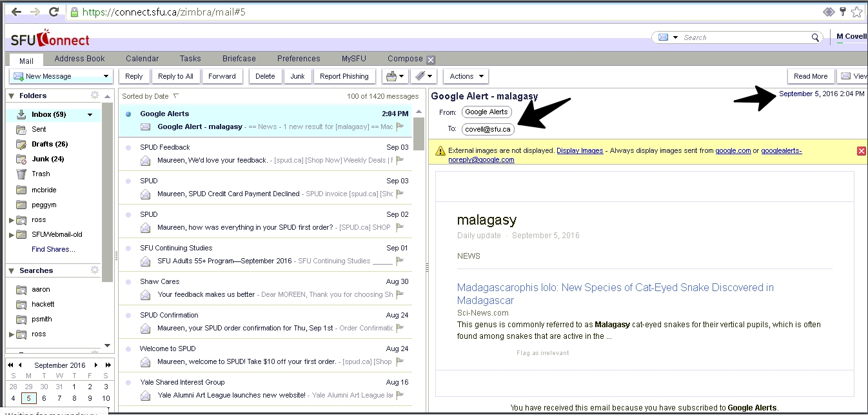Collapse the Searches section
The image size is (868, 415).
pos(11,270)
